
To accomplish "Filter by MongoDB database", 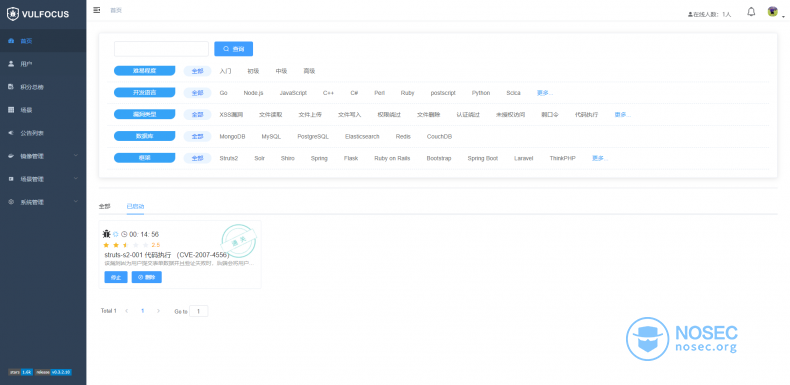I will point(232,137).
